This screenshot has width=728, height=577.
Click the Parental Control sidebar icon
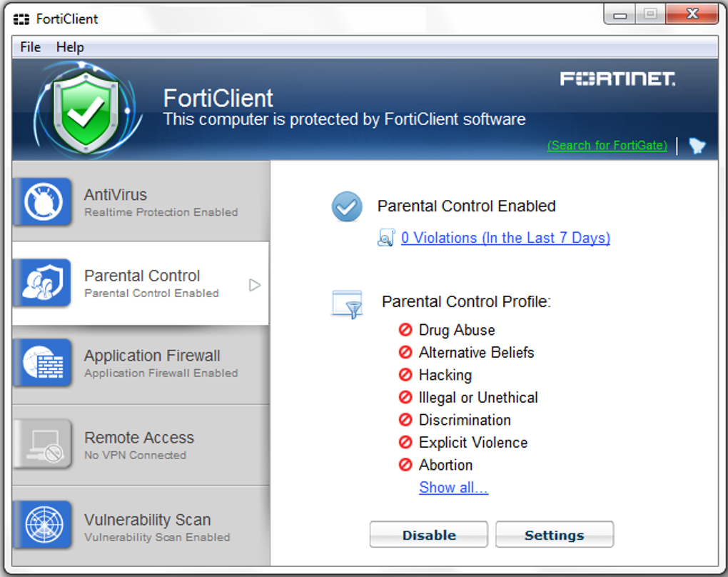(43, 283)
